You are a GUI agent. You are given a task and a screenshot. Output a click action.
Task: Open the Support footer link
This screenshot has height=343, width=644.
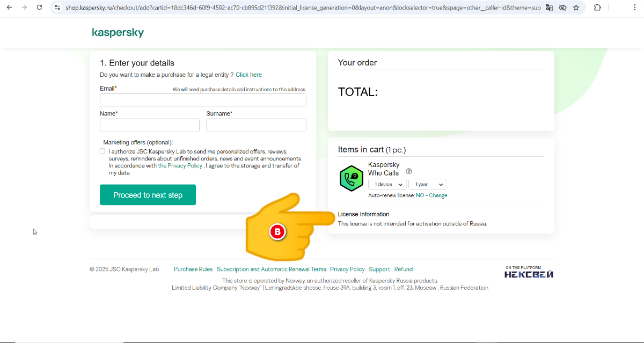[379, 269]
